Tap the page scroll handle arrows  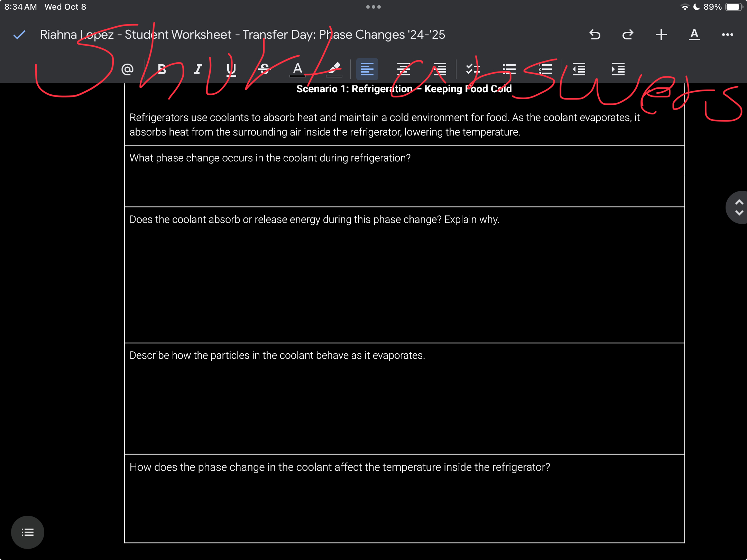[739, 207]
